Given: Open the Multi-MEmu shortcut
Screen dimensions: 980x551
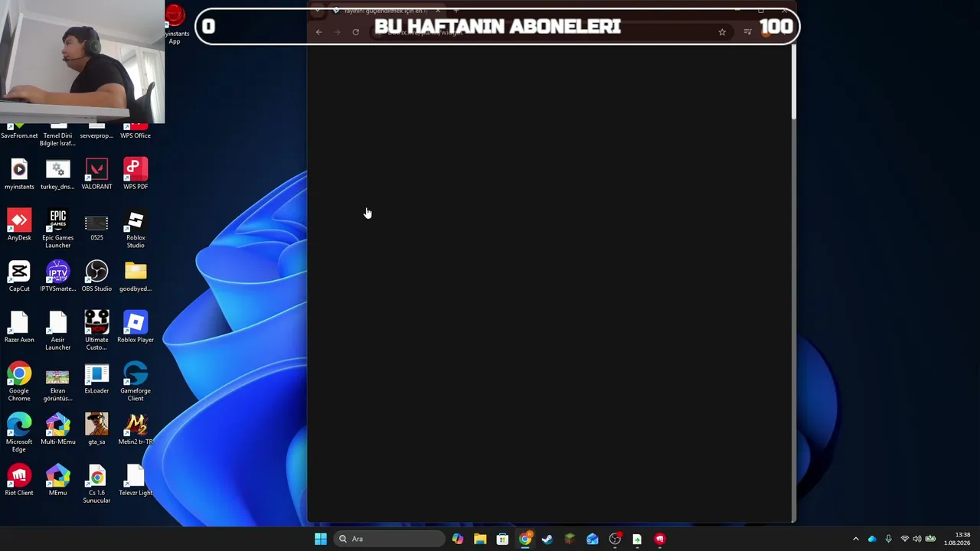Looking at the screenshot, I should tap(57, 429).
